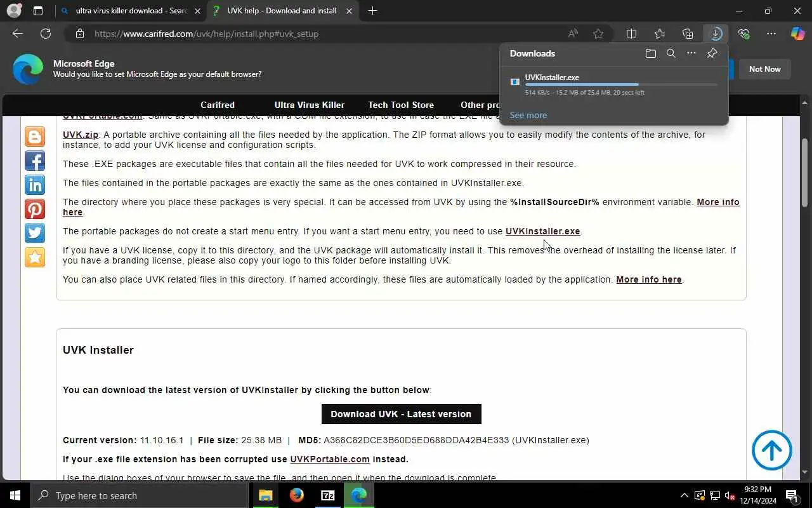Open the Other products menu item
The width and height of the screenshot is (812, 508).
pos(480,105)
